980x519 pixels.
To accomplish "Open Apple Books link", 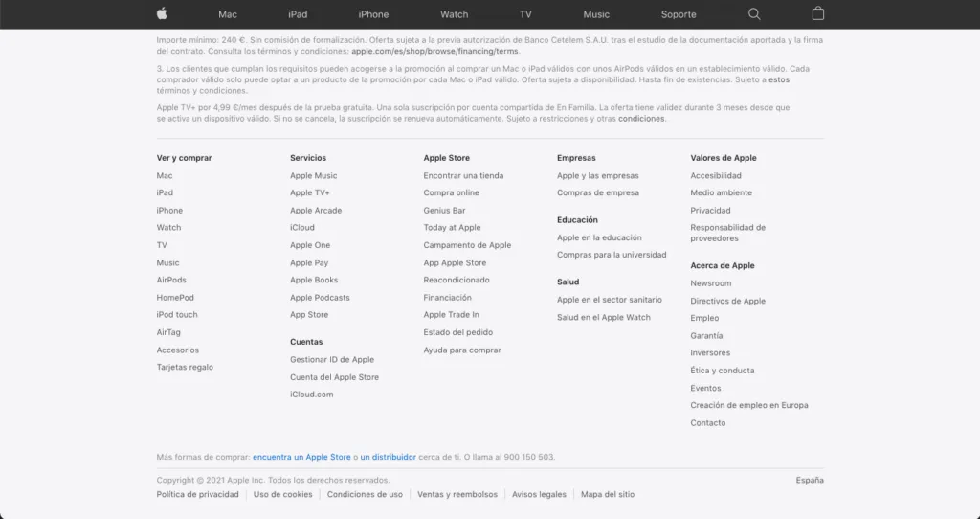I will 314,281.
